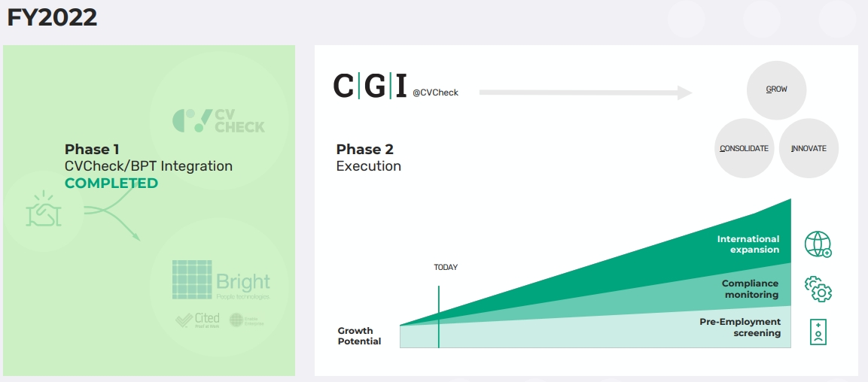Viewport: 868px width, 382px height.
Task: Click the CV Check logo
Action: pyautogui.click(x=219, y=120)
